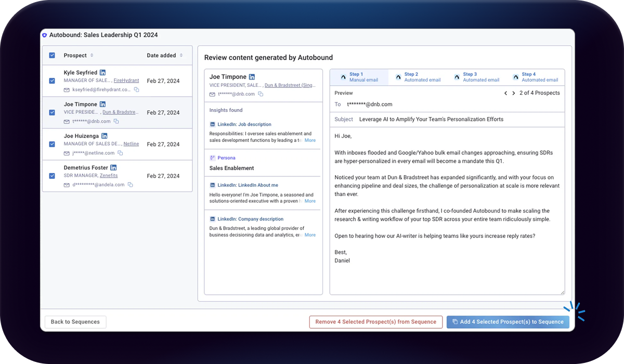This screenshot has width=624, height=364.
Task: Click the To recipient field
Action: (447, 105)
